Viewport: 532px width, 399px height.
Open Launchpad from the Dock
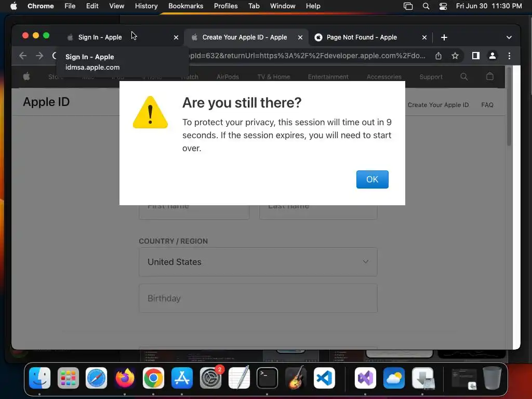coord(68,378)
